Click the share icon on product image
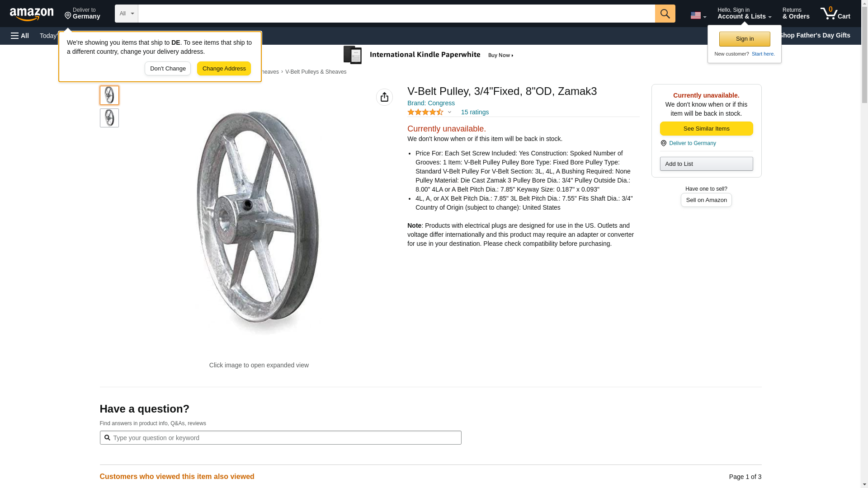This screenshot has height=488, width=868. (384, 97)
